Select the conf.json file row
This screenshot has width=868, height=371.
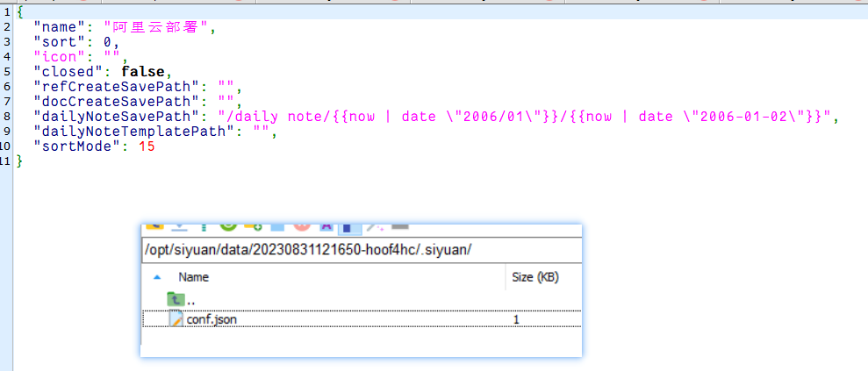362,319
